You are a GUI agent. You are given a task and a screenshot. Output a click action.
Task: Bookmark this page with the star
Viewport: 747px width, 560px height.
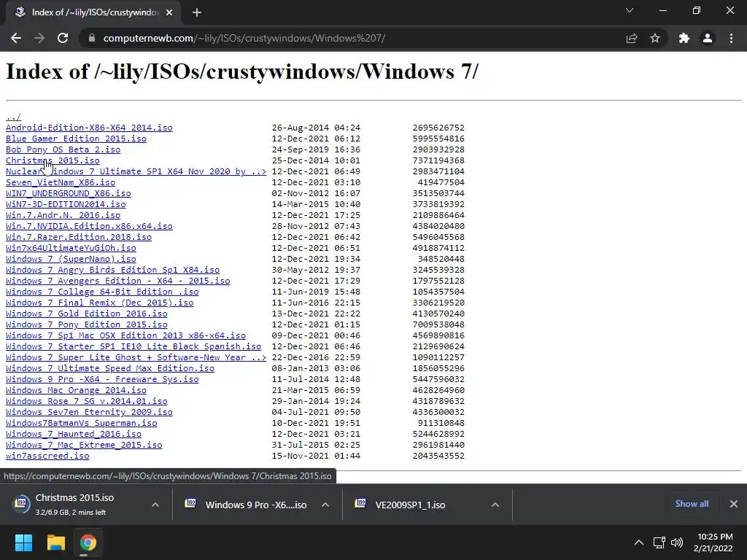coord(655,38)
